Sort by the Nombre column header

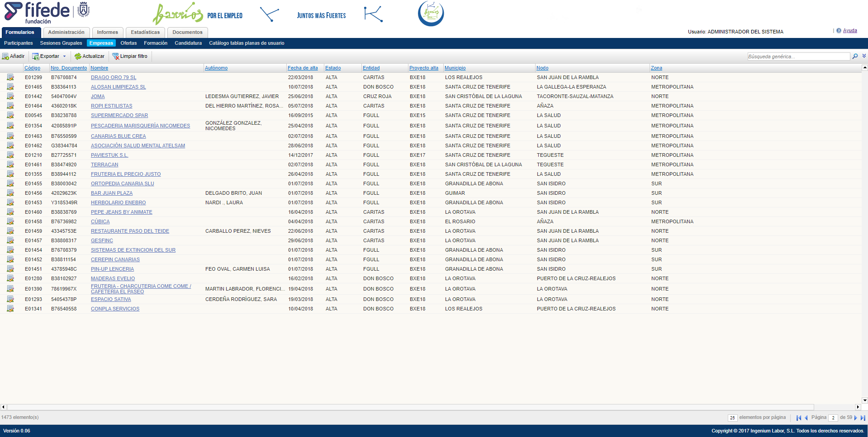[100, 68]
